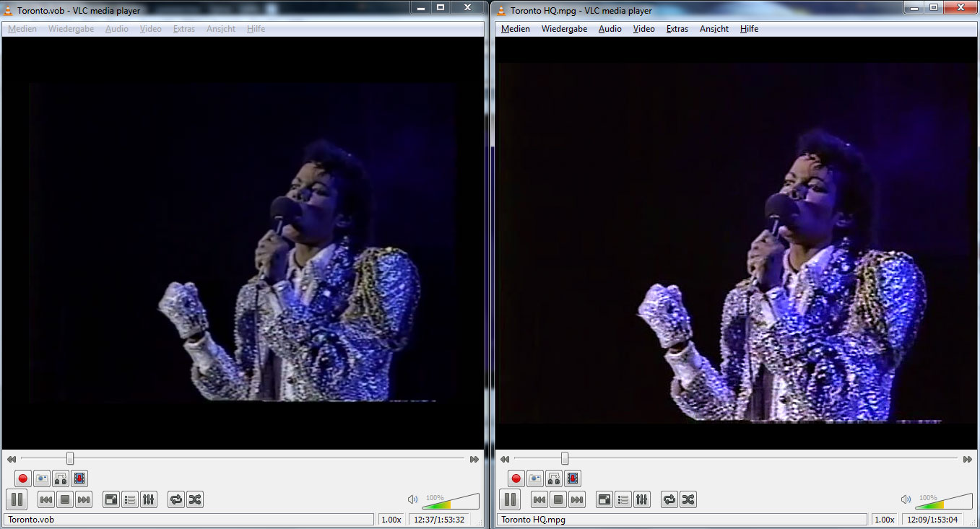Pause playback in Toronto.vob window
980x529 pixels.
(x=17, y=499)
